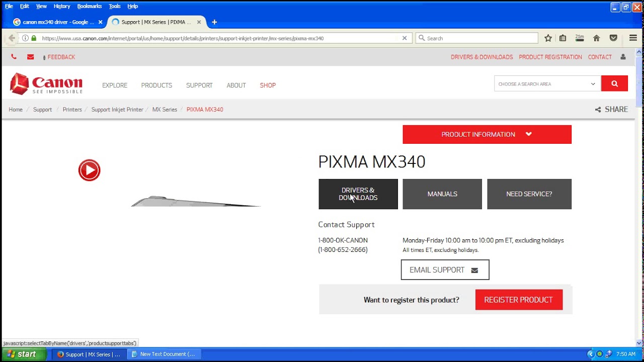Open the Bookmarks menu

coord(90,6)
